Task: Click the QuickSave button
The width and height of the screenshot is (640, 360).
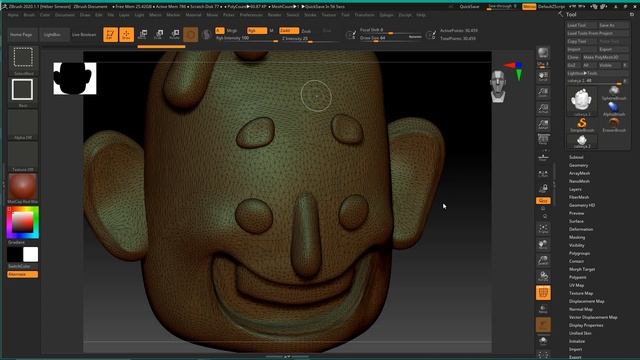Action: [469, 7]
